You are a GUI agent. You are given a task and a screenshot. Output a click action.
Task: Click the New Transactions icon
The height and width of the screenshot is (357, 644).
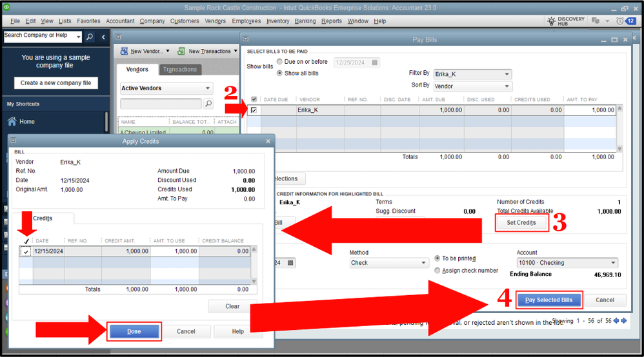pos(181,52)
